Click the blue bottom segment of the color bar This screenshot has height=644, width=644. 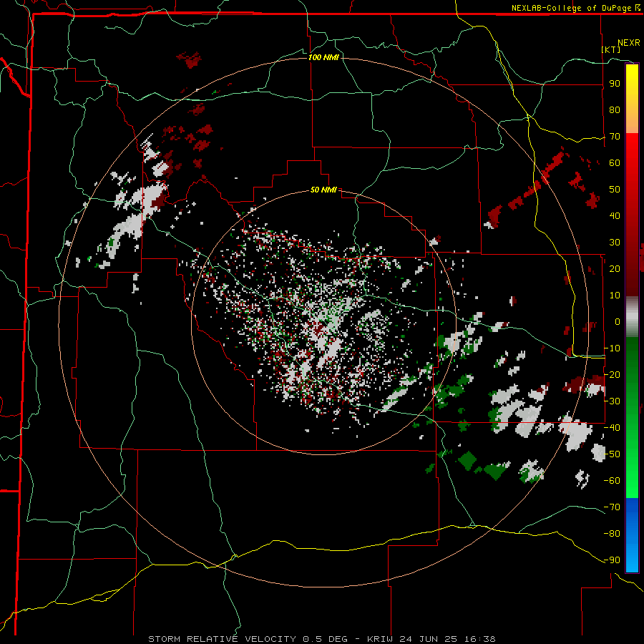pos(632,535)
